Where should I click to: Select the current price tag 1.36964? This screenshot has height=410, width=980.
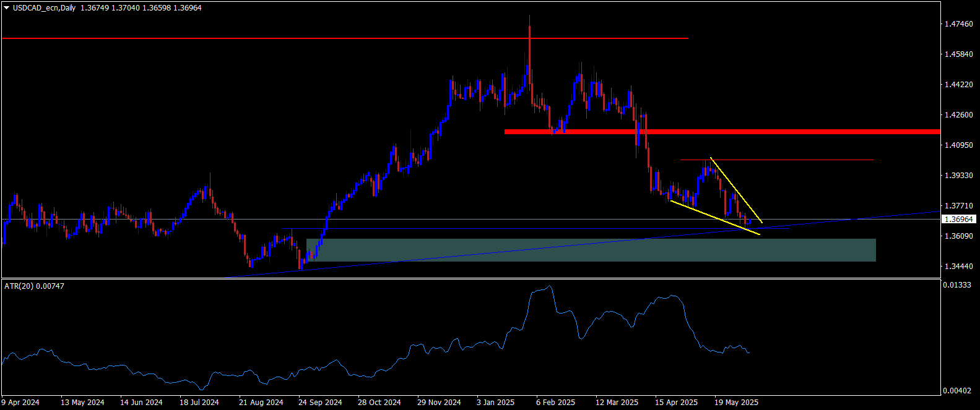(x=958, y=220)
